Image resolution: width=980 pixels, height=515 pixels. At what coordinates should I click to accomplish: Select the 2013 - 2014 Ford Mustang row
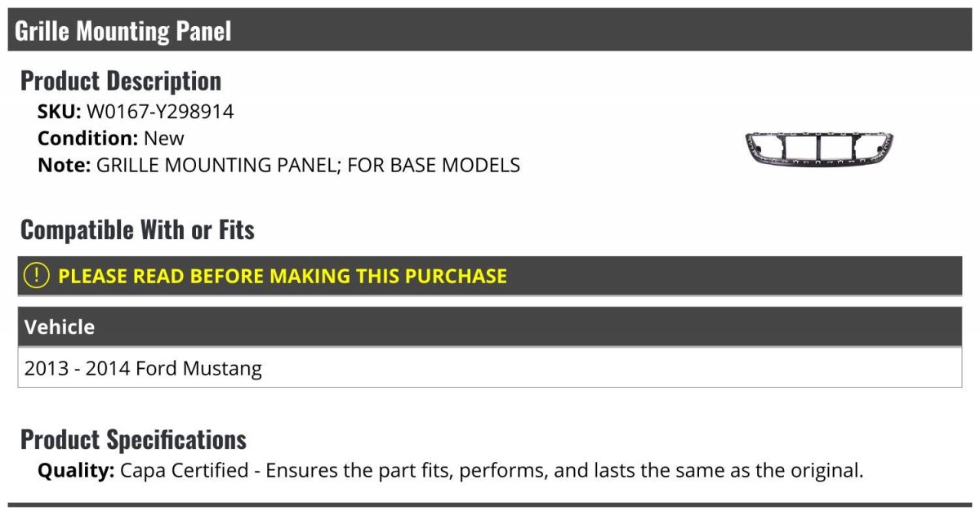click(x=490, y=368)
